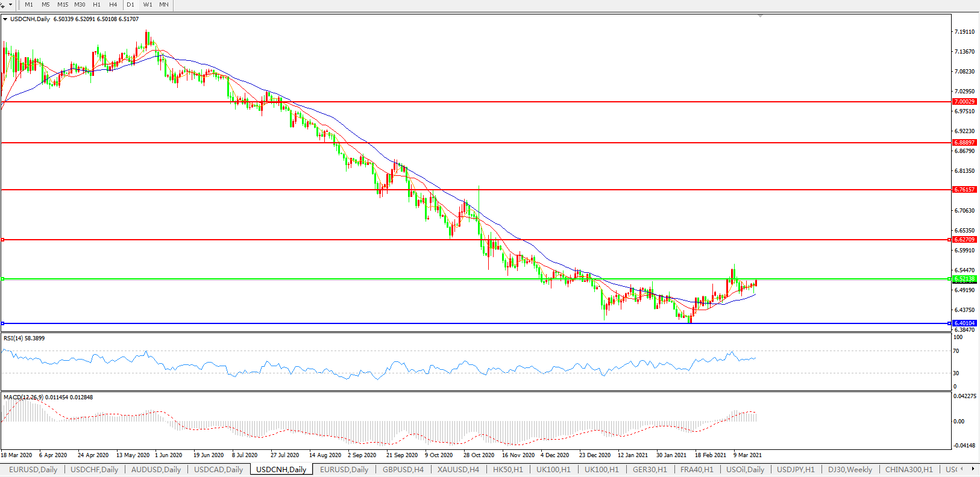Open the XAUUSD,H4 chart tab
Image resolution: width=980 pixels, height=477 pixels.
coord(458,469)
